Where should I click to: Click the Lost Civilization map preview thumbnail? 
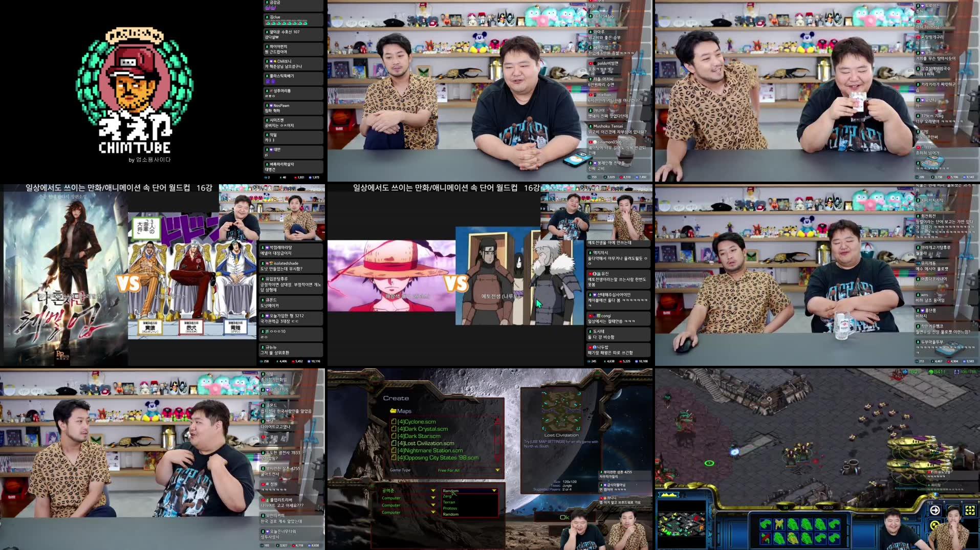click(561, 411)
